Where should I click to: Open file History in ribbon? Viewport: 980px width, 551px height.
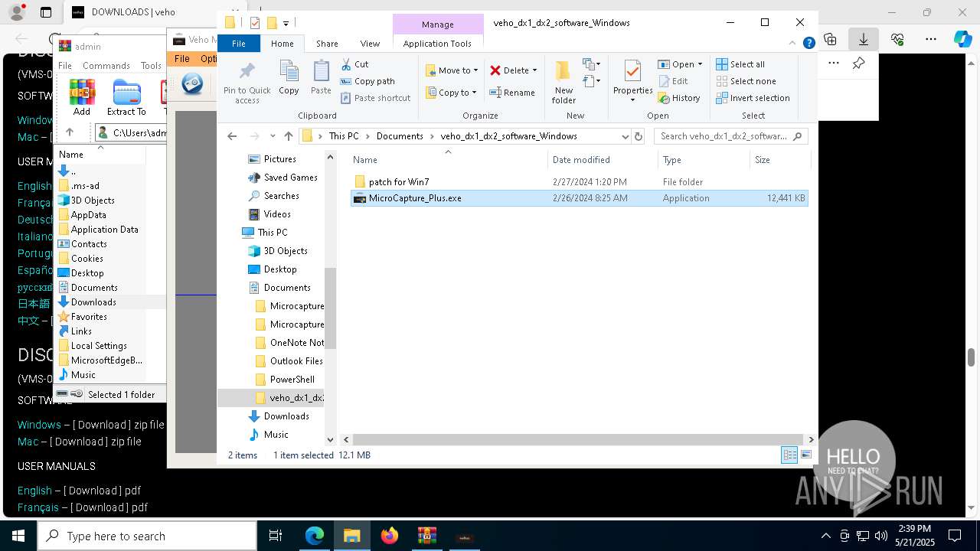click(679, 98)
